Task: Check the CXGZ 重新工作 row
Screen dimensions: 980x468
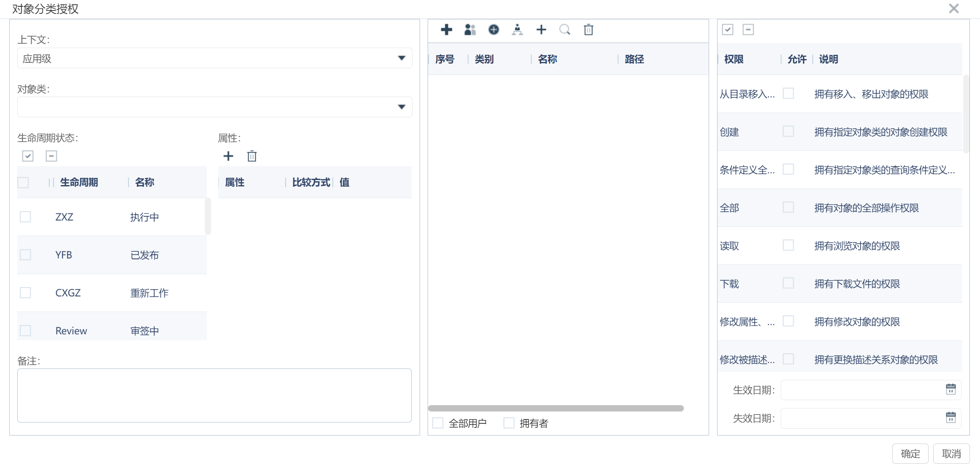Action: pos(25,293)
